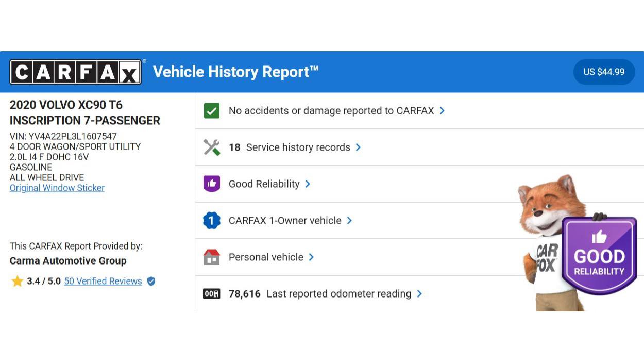Click the gold star rating icon
Viewport: 644px width, 363px height.
[18, 282]
